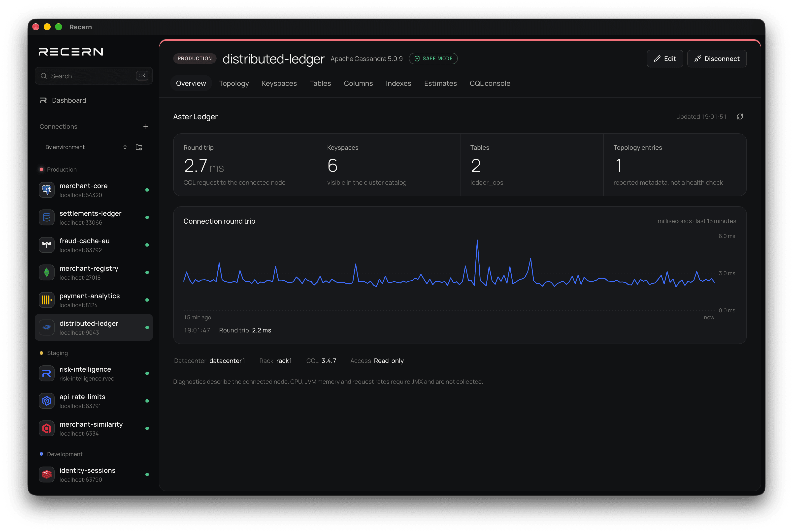The height and width of the screenshot is (532, 793).
Task: Click the 'Updated 19:01:51' timestamp
Action: (x=701, y=117)
